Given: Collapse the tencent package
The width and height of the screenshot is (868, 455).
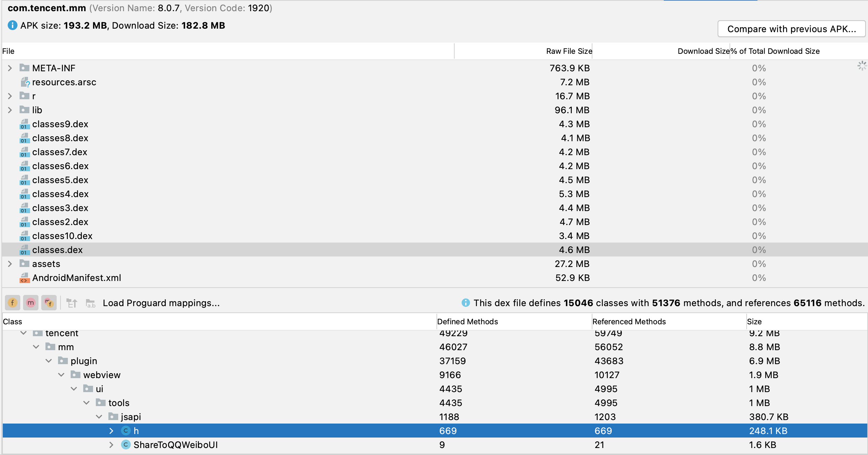Looking at the screenshot, I should 23,333.
